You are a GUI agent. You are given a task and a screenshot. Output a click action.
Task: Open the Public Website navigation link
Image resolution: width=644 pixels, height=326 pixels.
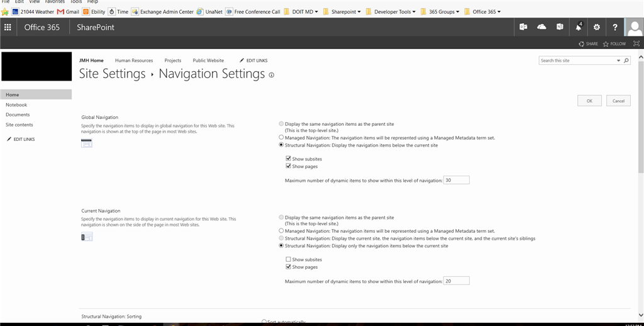208,60
